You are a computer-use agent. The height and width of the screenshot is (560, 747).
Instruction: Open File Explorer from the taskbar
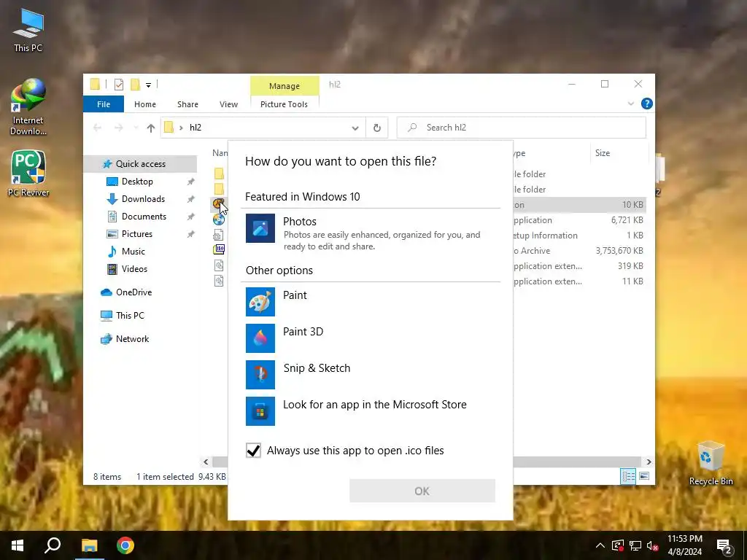(x=89, y=545)
